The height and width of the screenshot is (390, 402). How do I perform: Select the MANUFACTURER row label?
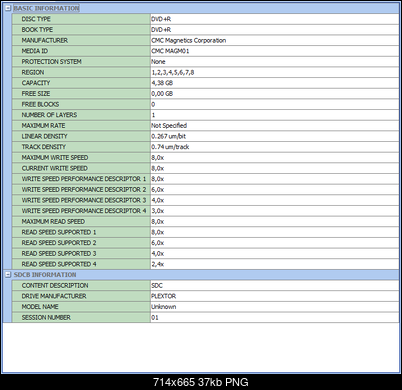point(45,40)
